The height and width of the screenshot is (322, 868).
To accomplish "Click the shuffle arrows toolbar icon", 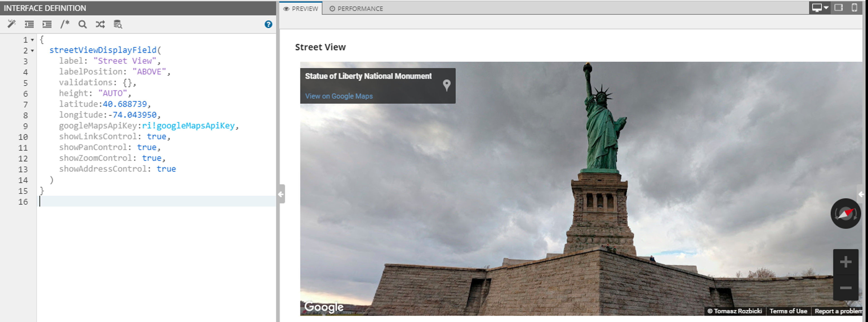I will pos(100,24).
